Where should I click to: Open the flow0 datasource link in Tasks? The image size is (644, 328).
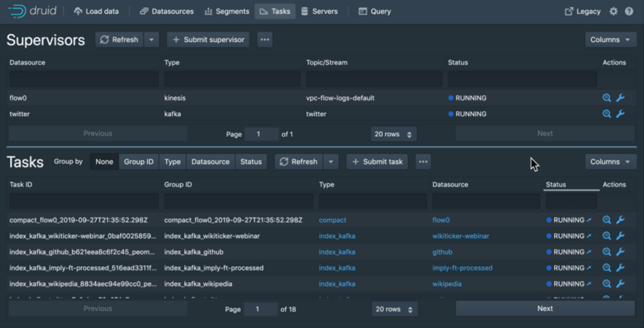coord(441,220)
